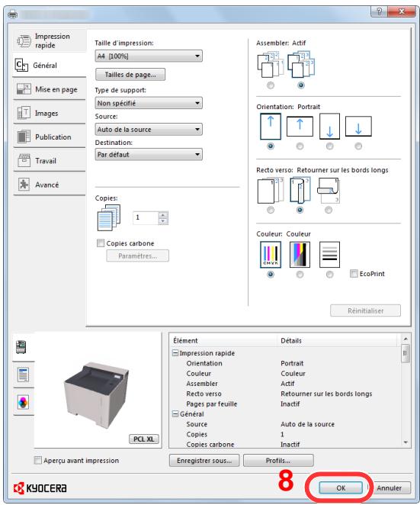Screen dimensions: 420x505
Task: Click the OK button
Action: coord(341,488)
